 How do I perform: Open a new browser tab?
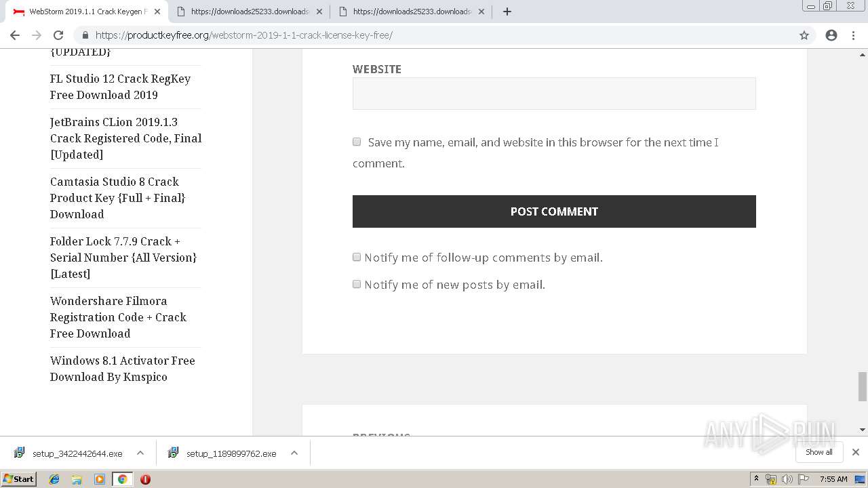(x=507, y=12)
